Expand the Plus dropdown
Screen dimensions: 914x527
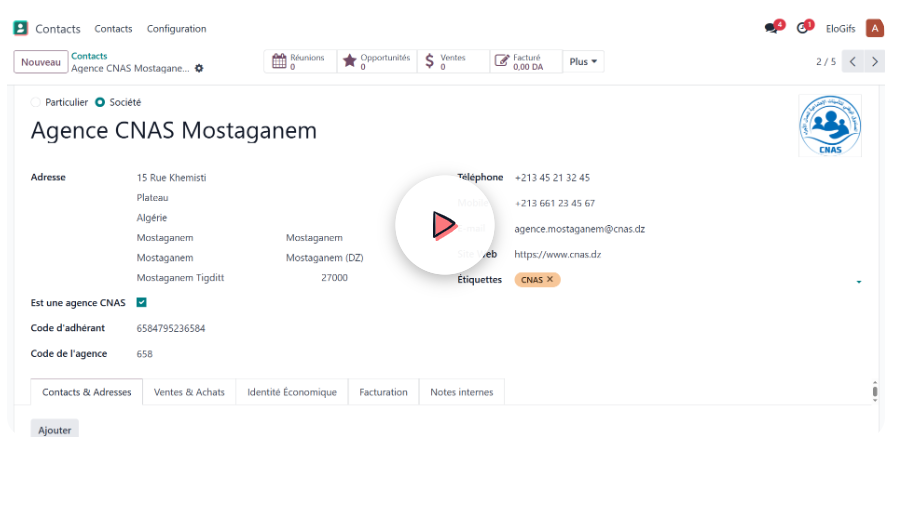click(583, 62)
